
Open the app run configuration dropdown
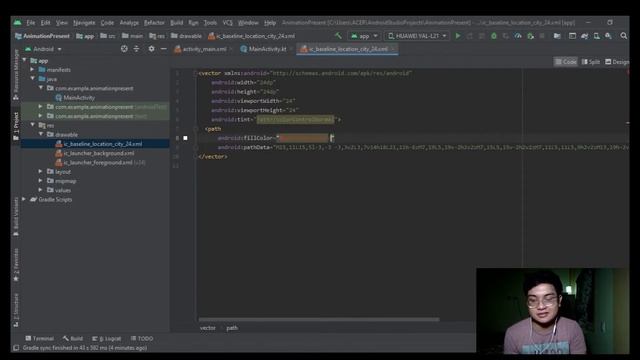click(364, 36)
